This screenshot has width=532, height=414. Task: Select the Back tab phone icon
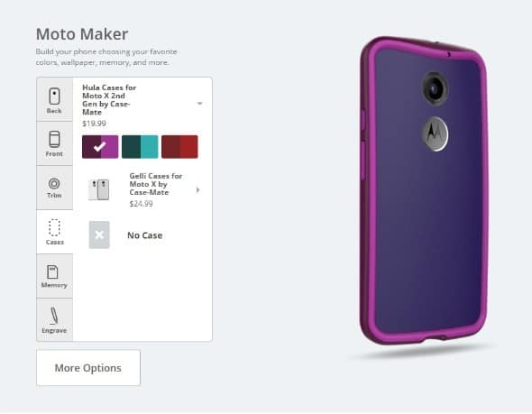pyautogui.click(x=54, y=96)
